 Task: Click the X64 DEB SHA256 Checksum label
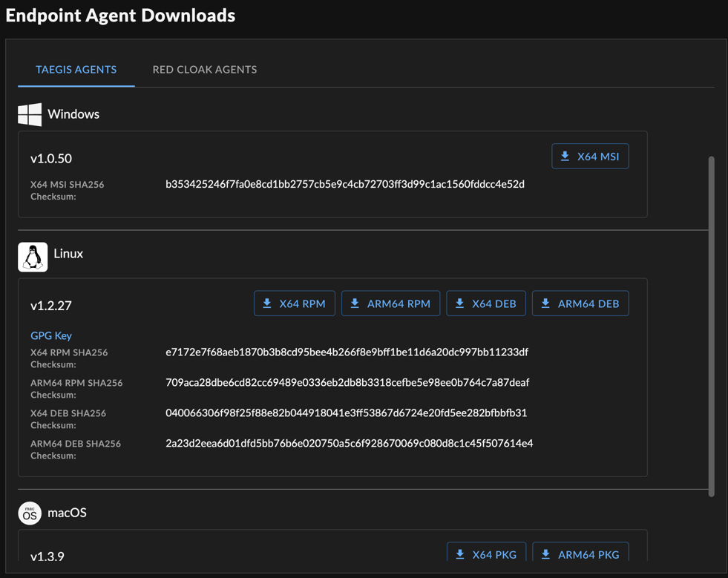click(x=68, y=419)
